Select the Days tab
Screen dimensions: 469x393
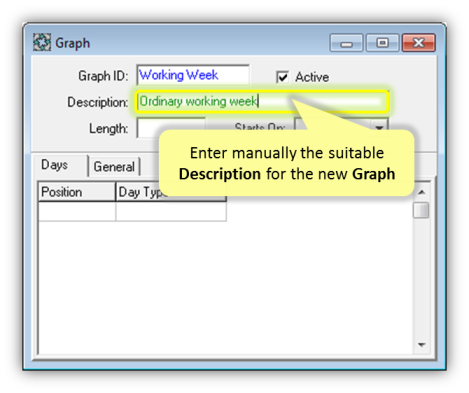click(x=55, y=165)
